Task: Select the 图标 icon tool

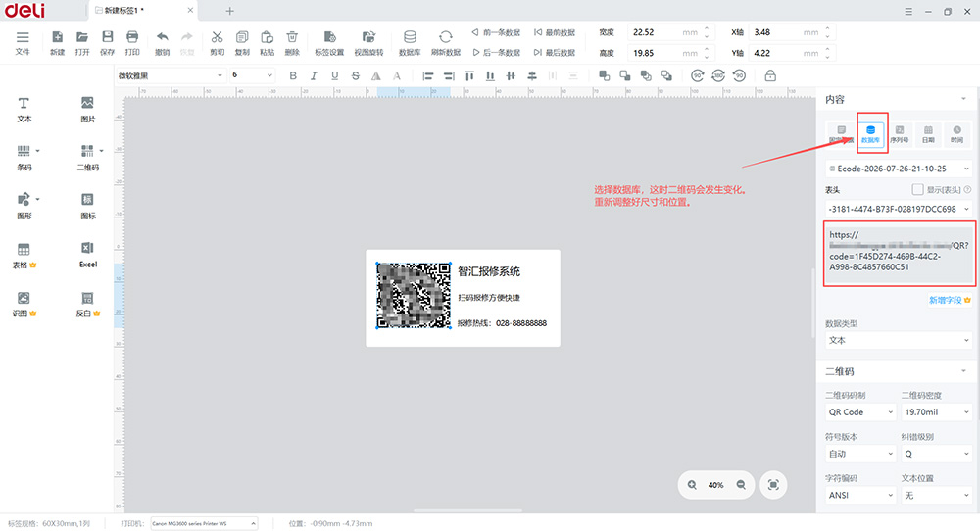Action: [x=87, y=207]
